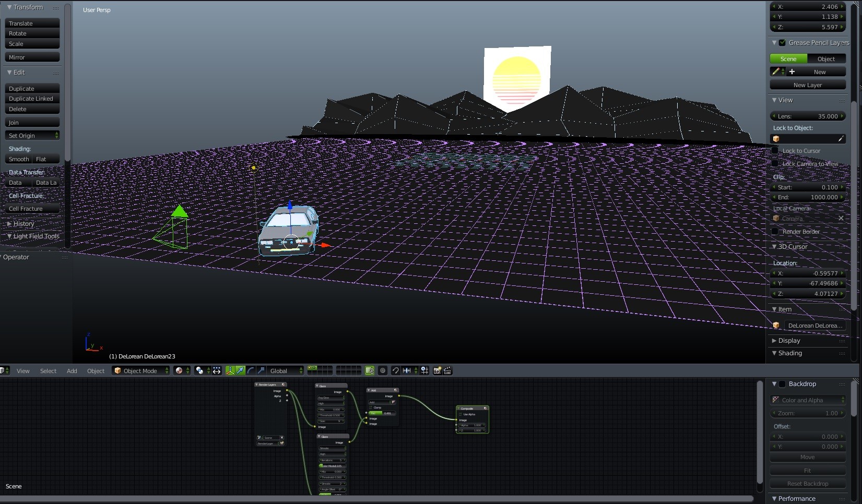The image size is (862, 504).
Task: Click the Duplicate Linked button
Action: click(x=32, y=99)
